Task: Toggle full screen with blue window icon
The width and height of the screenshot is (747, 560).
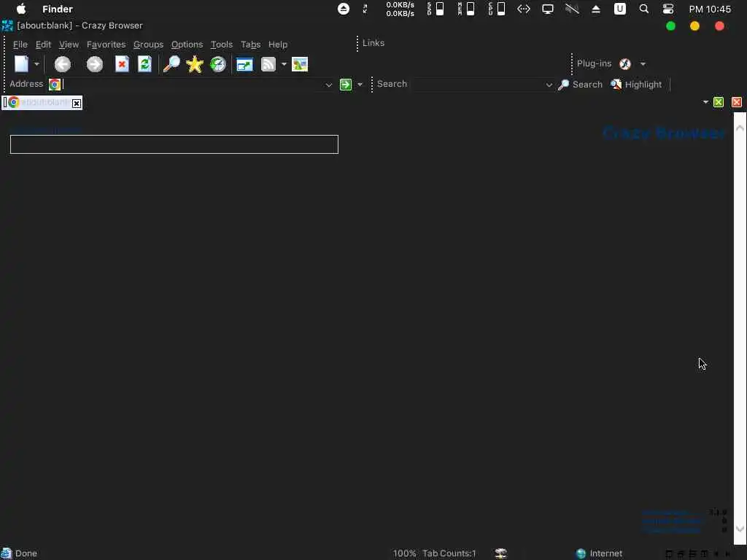Action: pos(245,64)
